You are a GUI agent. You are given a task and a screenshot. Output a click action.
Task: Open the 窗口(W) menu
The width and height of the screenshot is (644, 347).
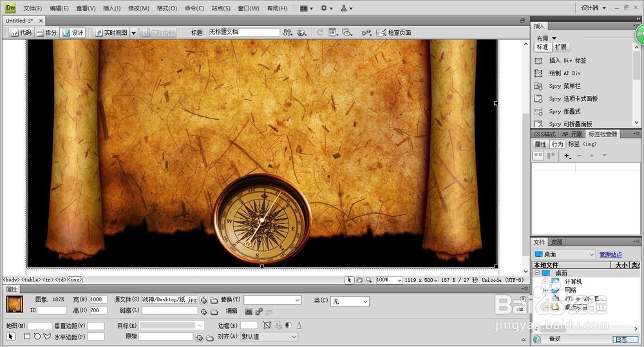click(x=249, y=8)
